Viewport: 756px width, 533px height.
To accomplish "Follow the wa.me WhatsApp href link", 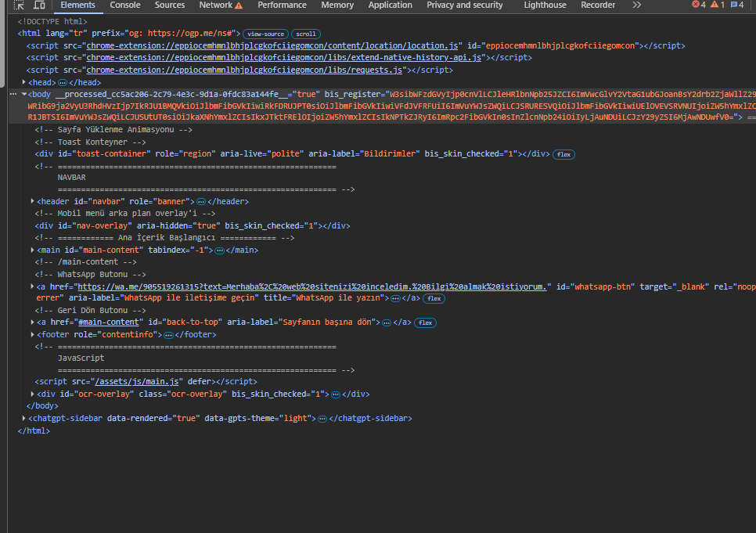I will [313, 286].
